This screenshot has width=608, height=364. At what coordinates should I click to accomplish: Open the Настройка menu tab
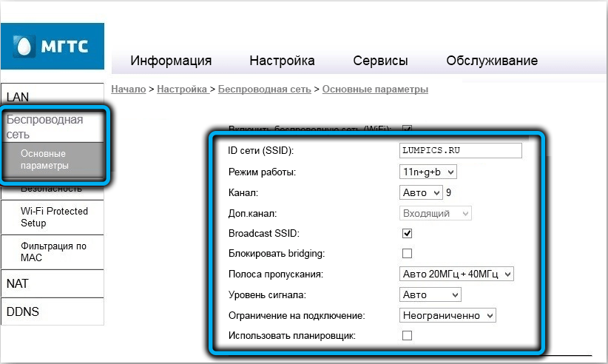pos(282,61)
